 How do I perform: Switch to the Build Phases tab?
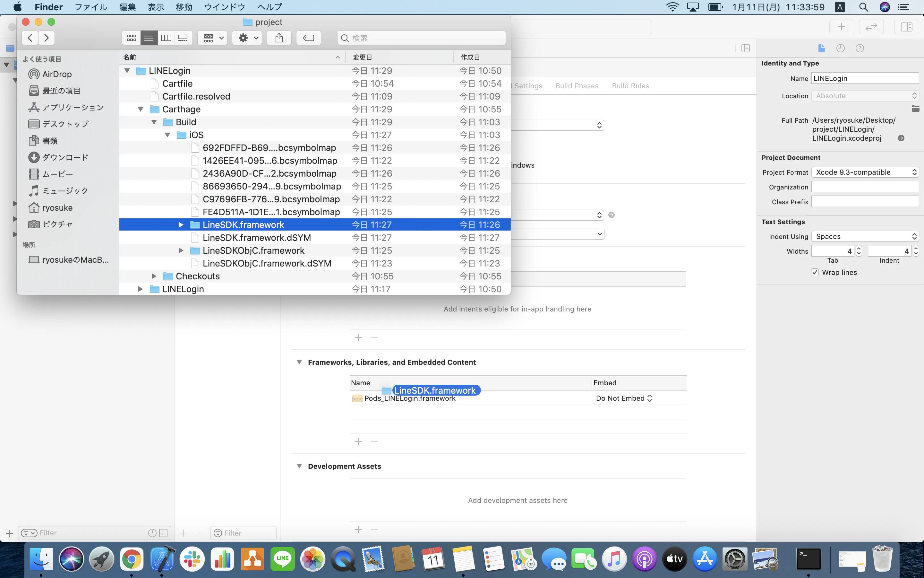[x=577, y=86]
